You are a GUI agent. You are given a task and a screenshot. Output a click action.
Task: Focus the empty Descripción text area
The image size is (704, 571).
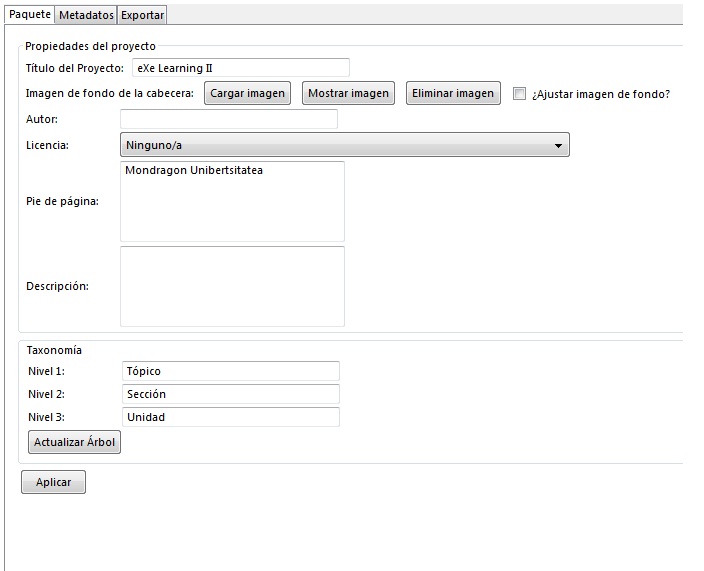coord(232,286)
